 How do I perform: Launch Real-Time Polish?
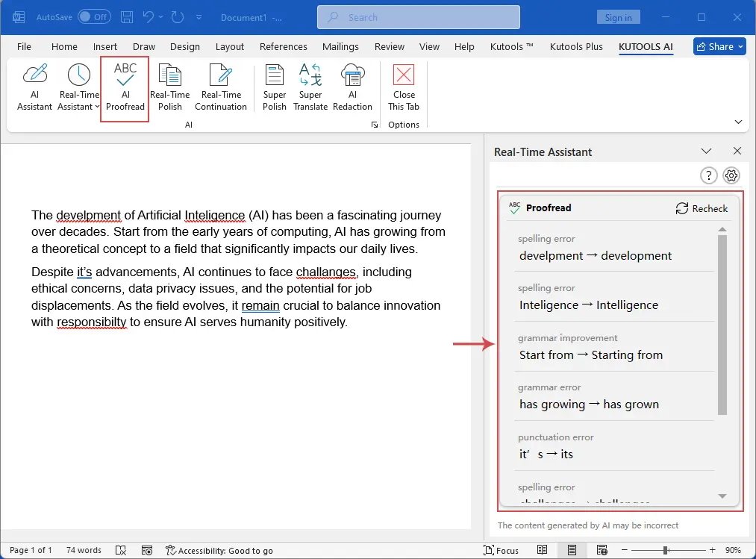coord(169,87)
